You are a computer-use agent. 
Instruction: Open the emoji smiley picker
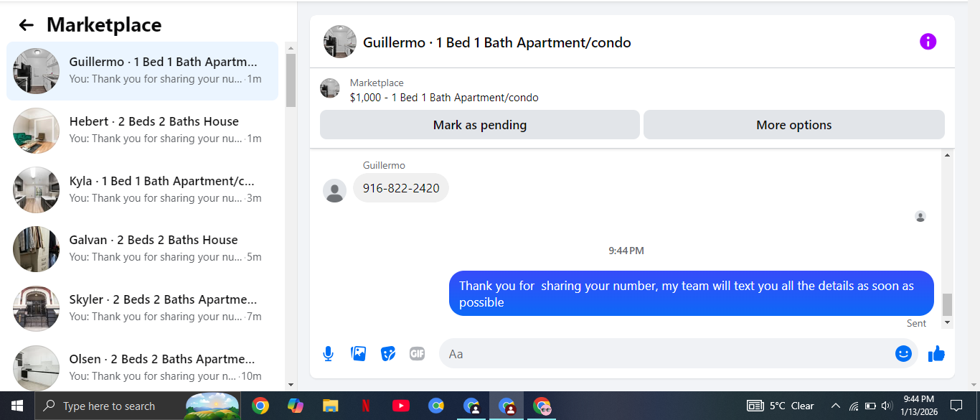(903, 353)
